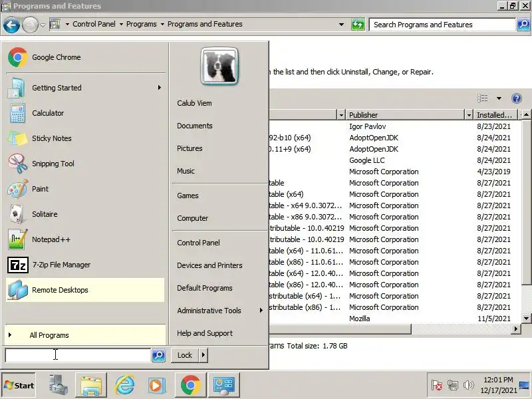Open Documents from Start menu
Viewport: 532px width, 399px height.
[x=195, y=126]
